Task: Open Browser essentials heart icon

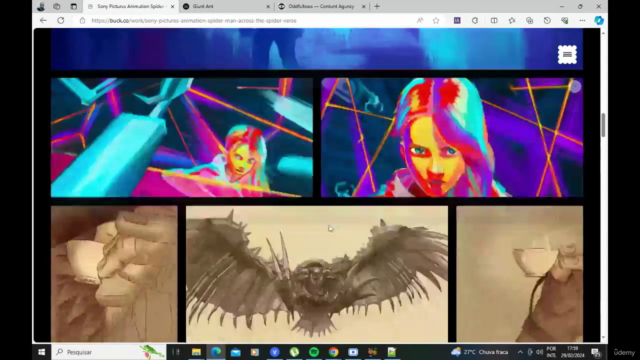Action: 564,20
